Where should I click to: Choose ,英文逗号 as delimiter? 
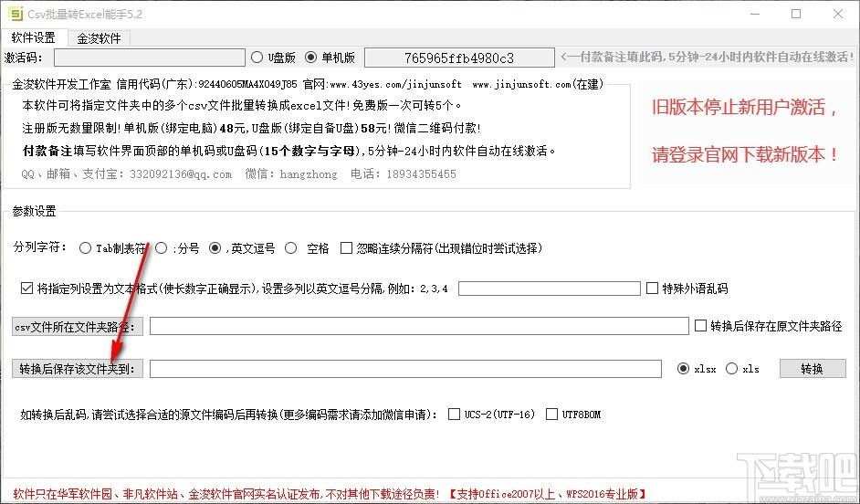pyautogui.click(x=242, y=248)
